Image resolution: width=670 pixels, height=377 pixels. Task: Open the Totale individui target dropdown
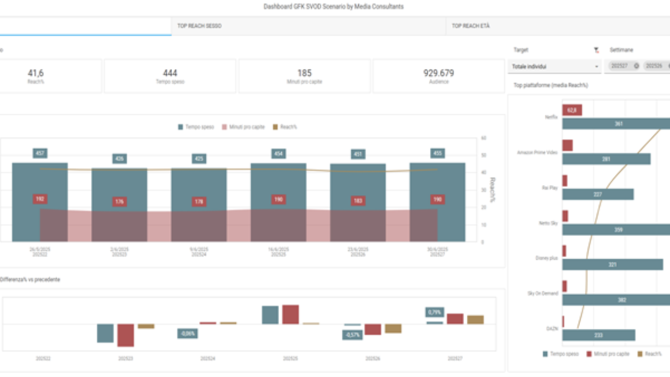[x=555, y=67]
